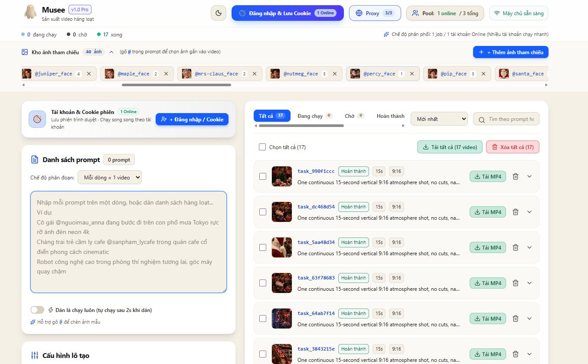
Task: Open the Proxy 3/3 settings button
Action: [x=375, y=13]
